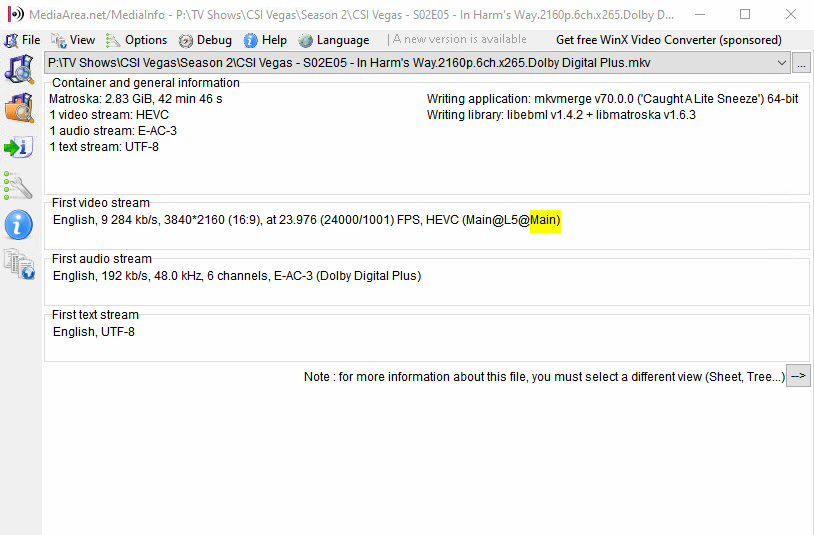Click '1 video stream: HEVC' text
Screen dimensions: 814x535
109,115
